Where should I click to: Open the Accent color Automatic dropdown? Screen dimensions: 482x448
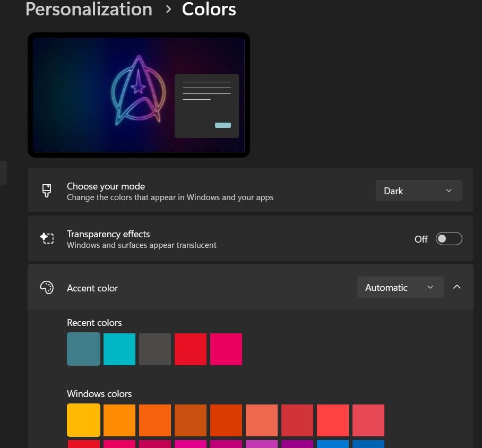[x=400, y=287]
